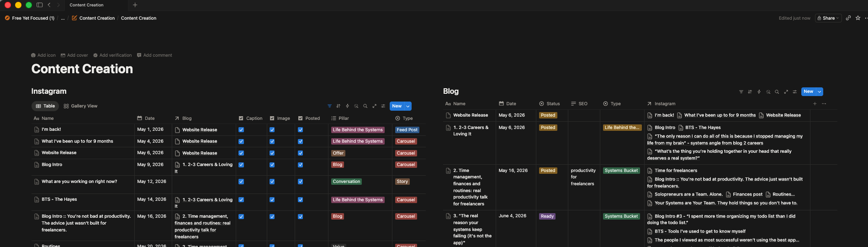
Task: Click Story tag in Type column
Action: [402, 182]
